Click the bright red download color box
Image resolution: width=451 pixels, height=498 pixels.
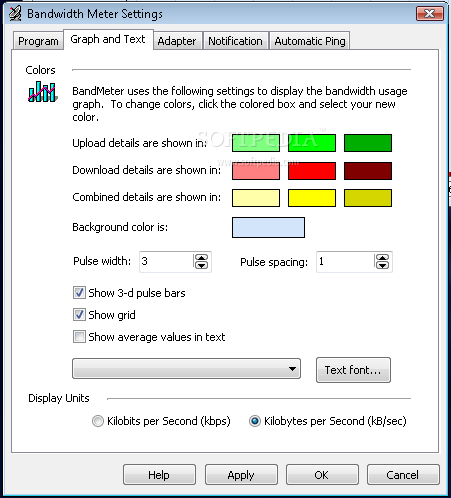pos(312,171)
